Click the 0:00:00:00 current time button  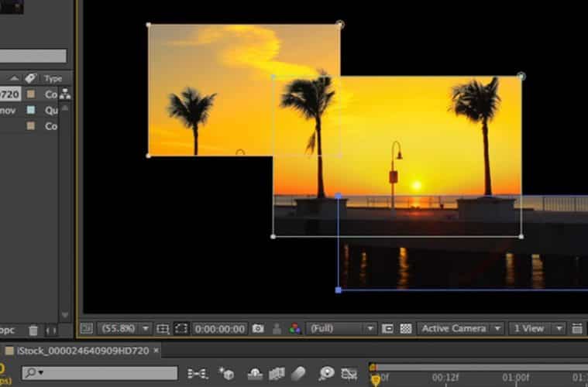(x=220, y=328)
